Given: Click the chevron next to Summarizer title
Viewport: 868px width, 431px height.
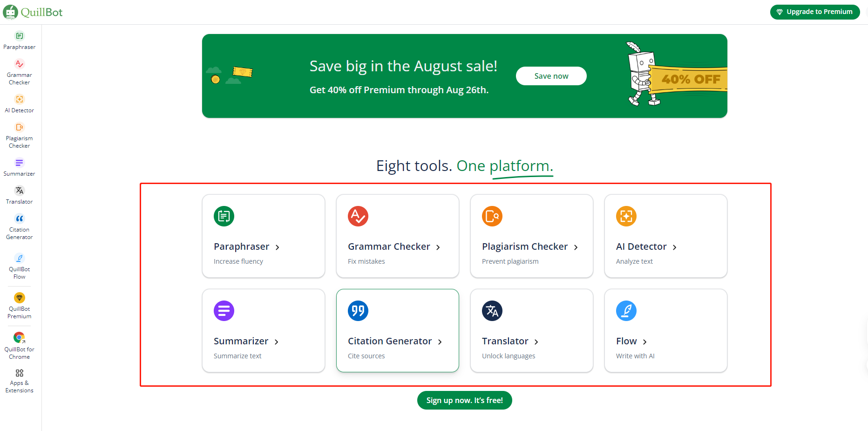Looking at the screenshot, I should coord(277,342).
